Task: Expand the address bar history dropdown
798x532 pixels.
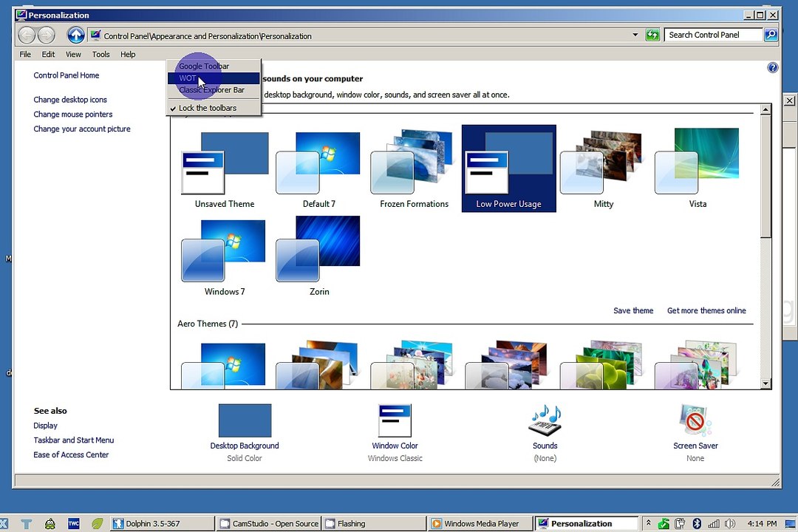Action: (635, 35)
